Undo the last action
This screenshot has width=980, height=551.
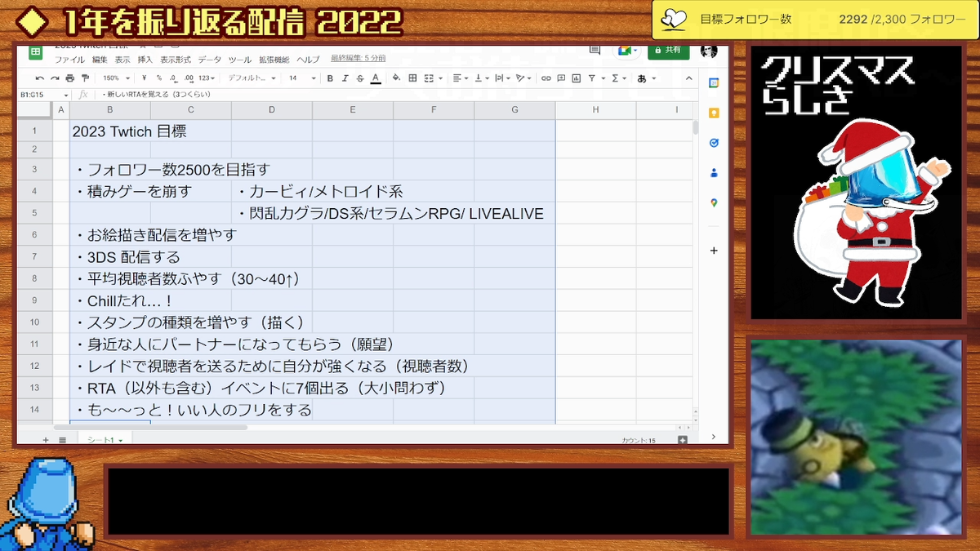(x=40, y=78)
